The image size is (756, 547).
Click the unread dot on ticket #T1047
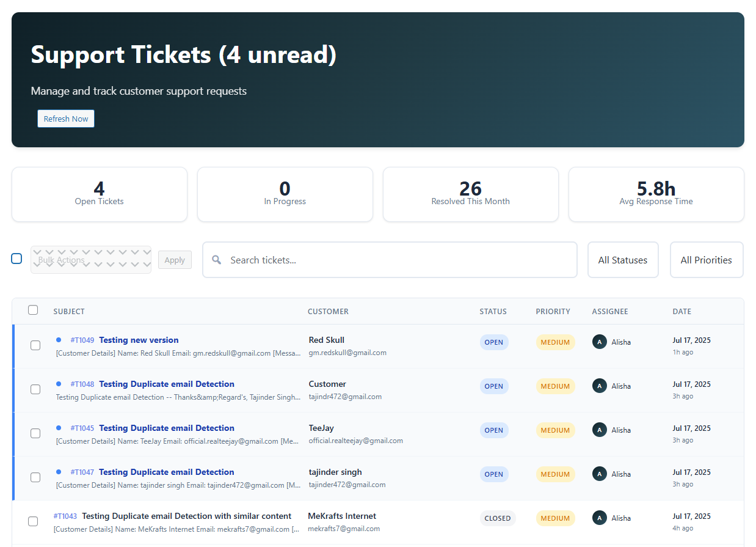click(x=59, y=472)
